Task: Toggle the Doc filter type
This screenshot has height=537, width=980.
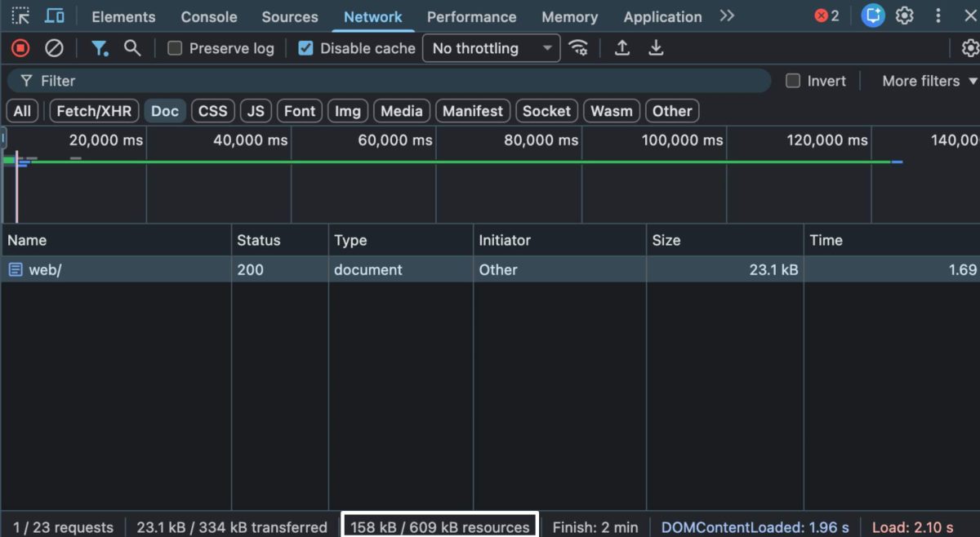Action: click(x=165, y=111)
